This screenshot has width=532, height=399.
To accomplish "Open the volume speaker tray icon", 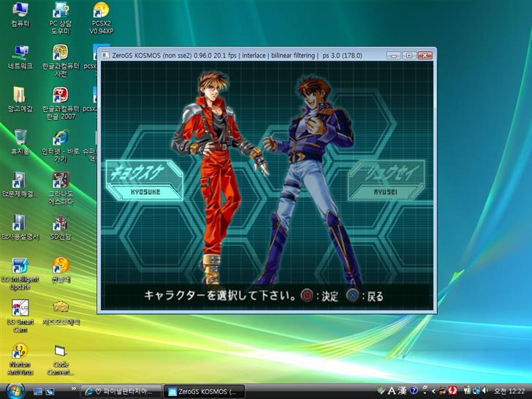I will coord(485,391).
